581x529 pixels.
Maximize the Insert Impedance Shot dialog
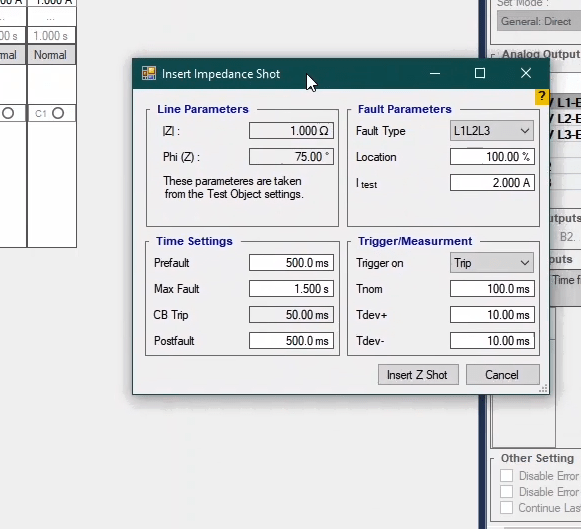click(x=480, y=73)
